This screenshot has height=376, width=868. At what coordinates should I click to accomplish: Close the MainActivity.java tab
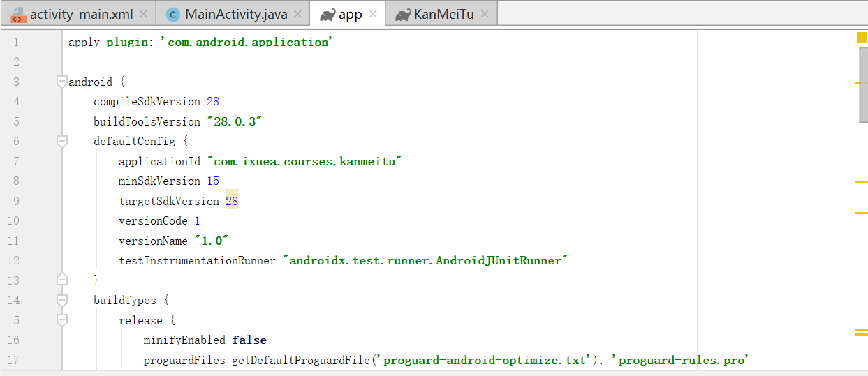point(298,14)
